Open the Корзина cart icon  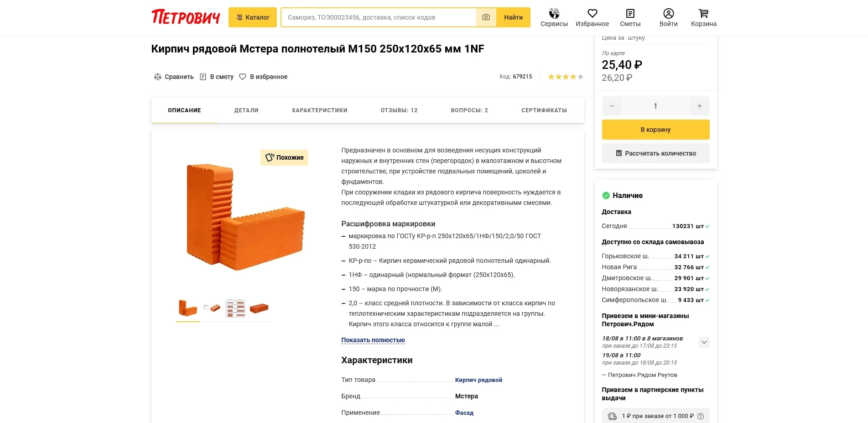[x=703, y=14]
